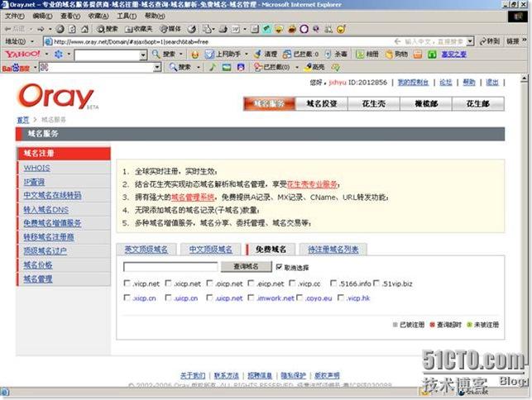Screen dimensions: 532x400
Task: Expand the Baidu search box dropdown
Action: tap(156, 68)
